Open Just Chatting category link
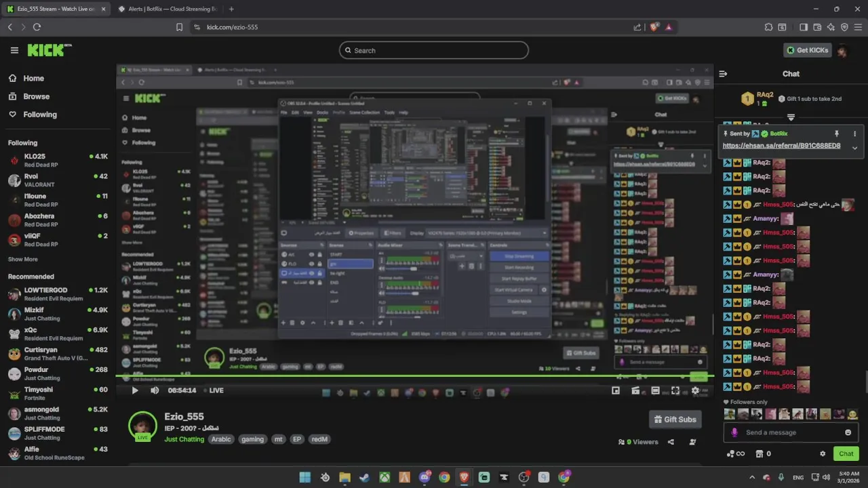 click(x=184, y=439)
